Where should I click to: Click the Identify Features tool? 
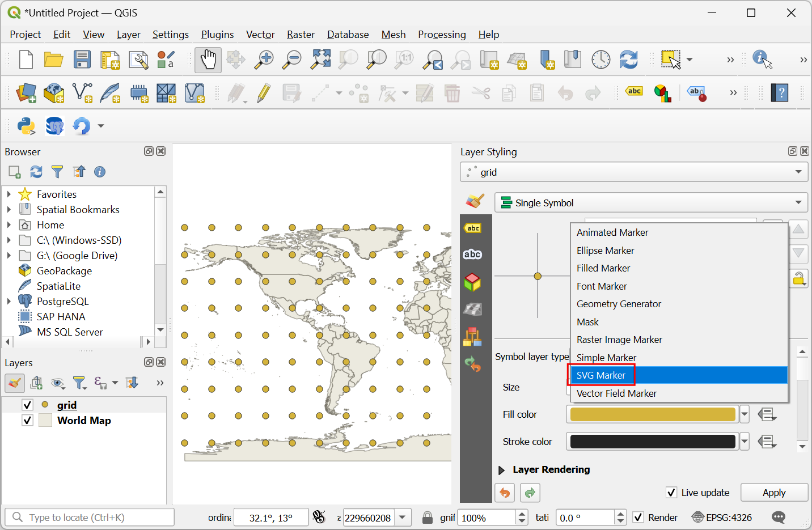tap(762, 60)
